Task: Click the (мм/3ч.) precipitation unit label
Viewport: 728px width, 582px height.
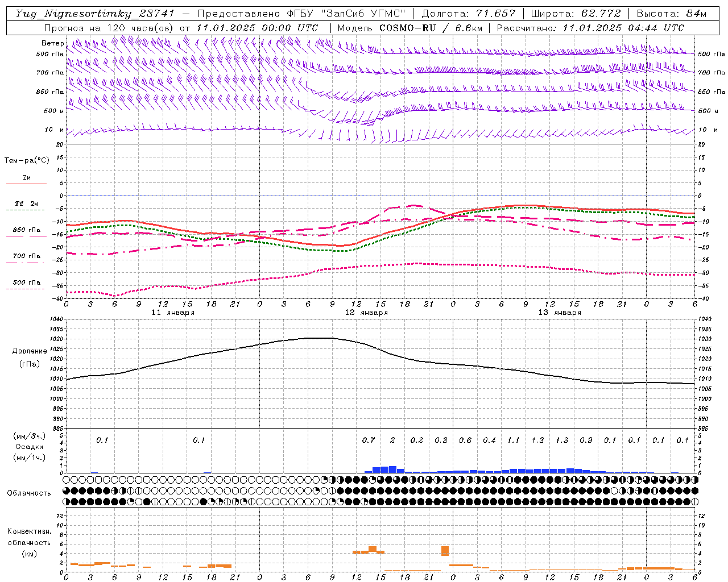Action: tap(29, 436)
